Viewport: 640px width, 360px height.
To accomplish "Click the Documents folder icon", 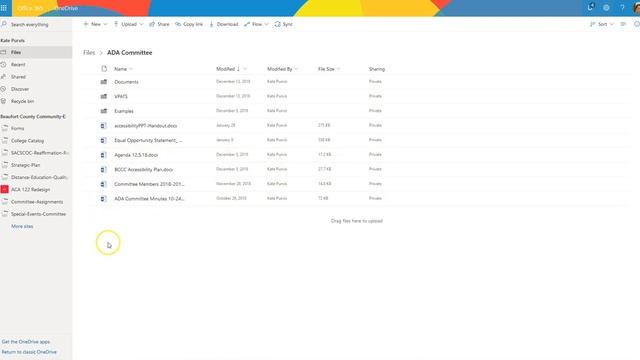I will click(104, 82).
